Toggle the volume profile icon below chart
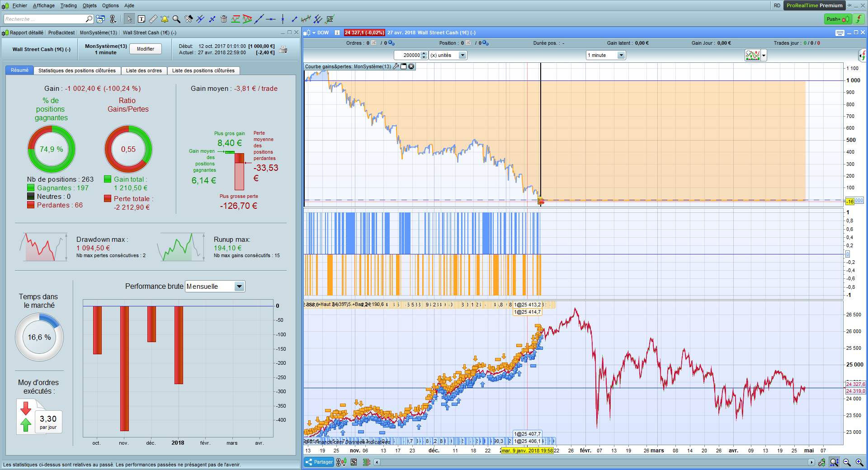 click(x=367, y=462)
